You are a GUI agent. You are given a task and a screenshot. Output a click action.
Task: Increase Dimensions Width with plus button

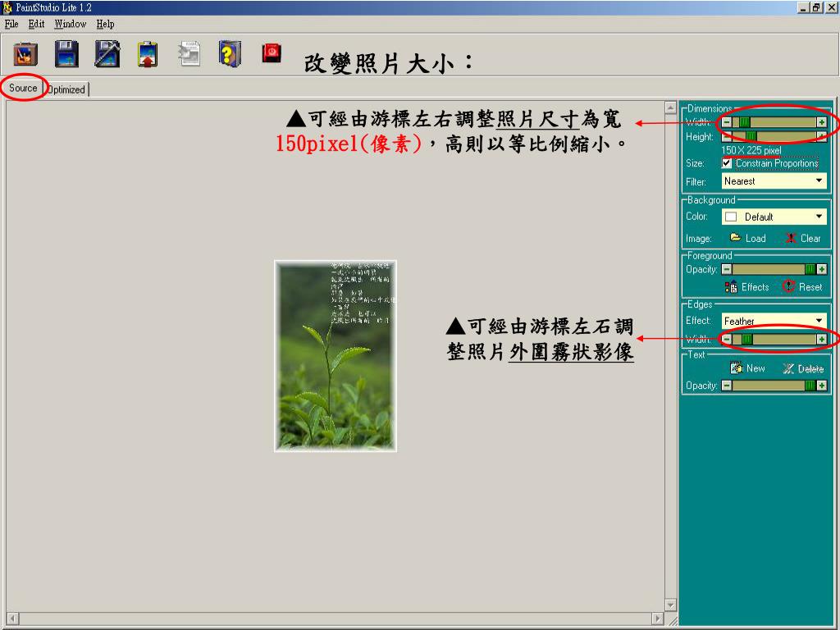point(822,122)
